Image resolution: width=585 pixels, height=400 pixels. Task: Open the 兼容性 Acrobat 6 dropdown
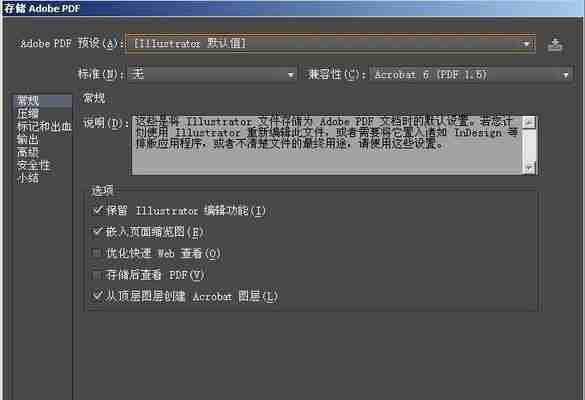click(471, 75)
